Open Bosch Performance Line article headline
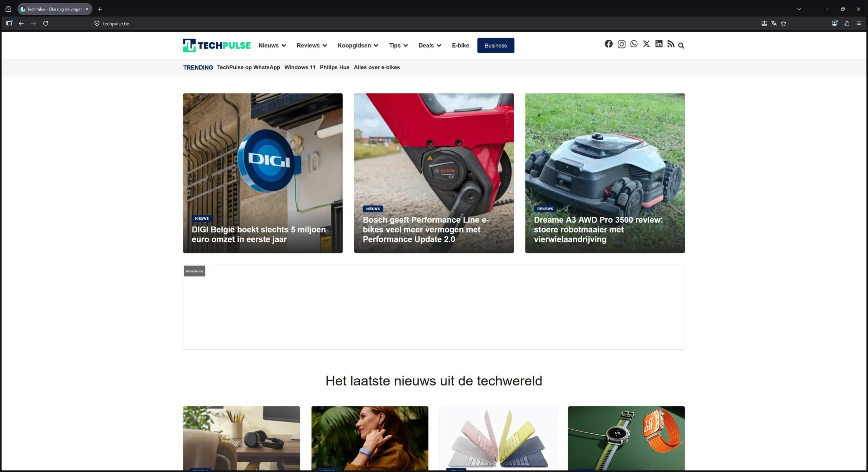868x472 pixels. coord(426,230)
